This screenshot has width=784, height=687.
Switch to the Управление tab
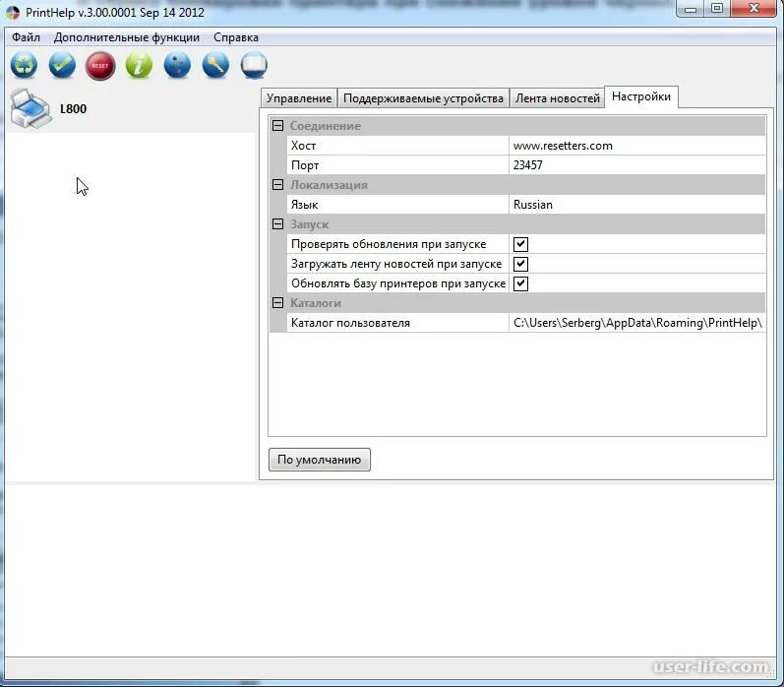click(299, 98)
